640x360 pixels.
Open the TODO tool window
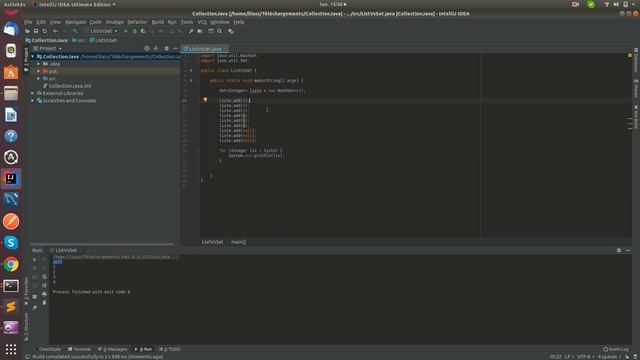(x=170, y=349)
